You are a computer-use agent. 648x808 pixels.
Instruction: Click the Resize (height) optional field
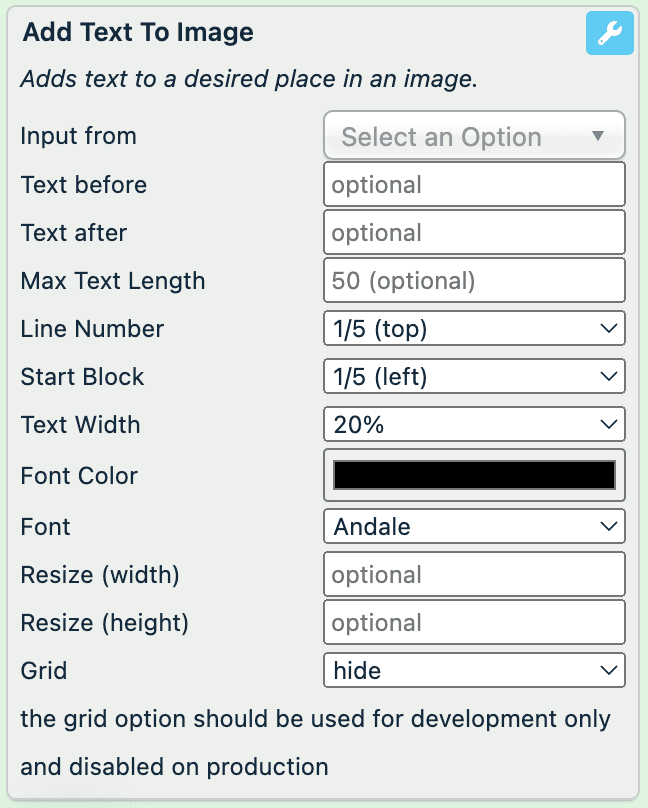[x=473, y=622]
